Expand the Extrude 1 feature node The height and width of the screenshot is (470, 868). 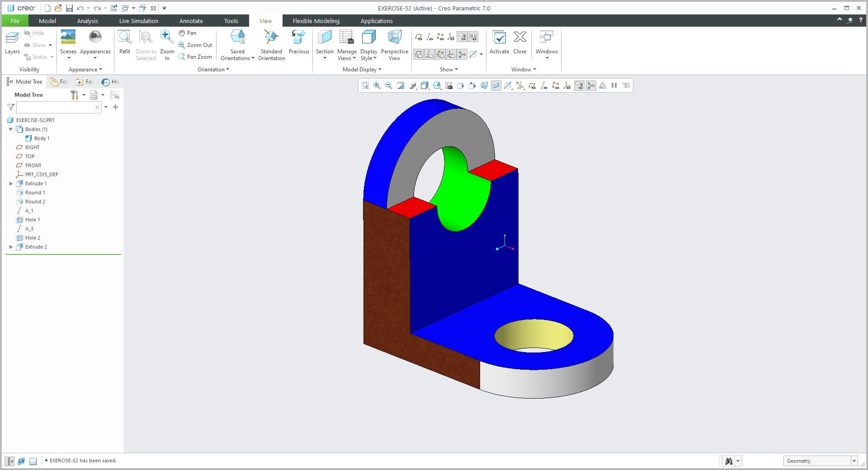pos(11,183)
